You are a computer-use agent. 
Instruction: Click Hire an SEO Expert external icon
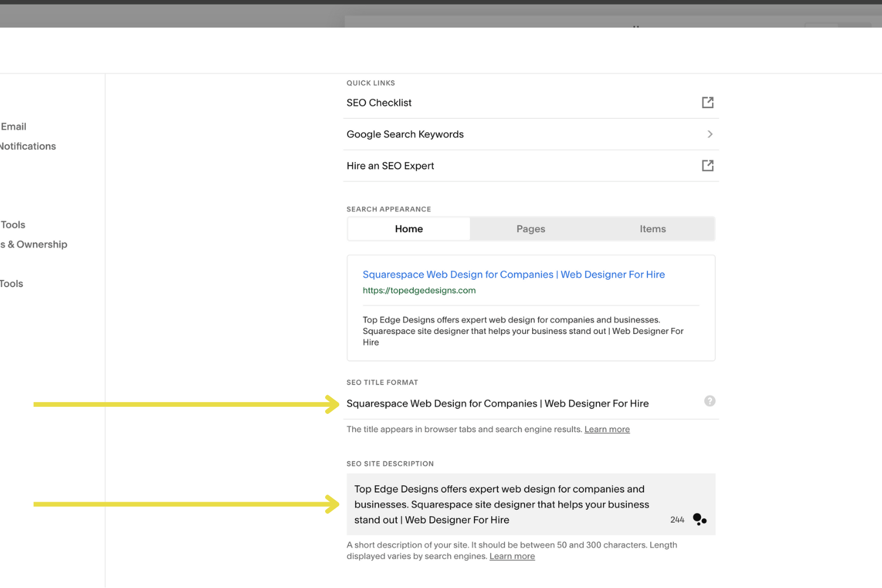(707, 166)
